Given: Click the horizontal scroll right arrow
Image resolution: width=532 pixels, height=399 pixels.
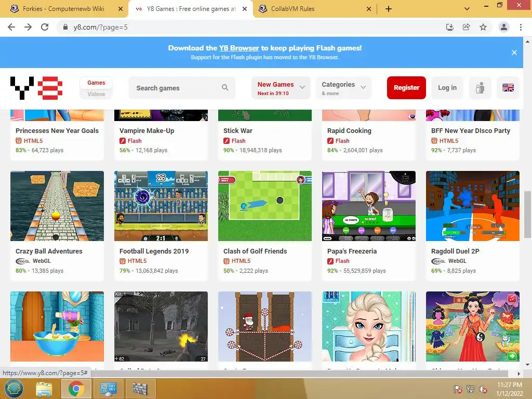Looking at the screenshot, I should pos(518,374).
